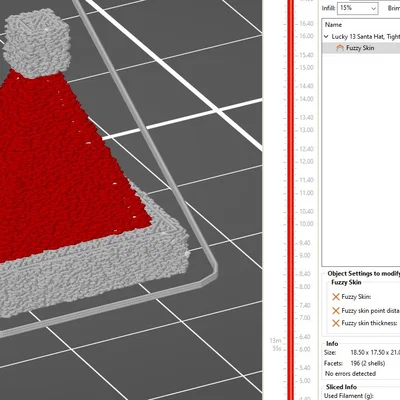Click the 13m 55s time estimate marker
The height and width of the screenshot is (400, 400).
point(276,344)
